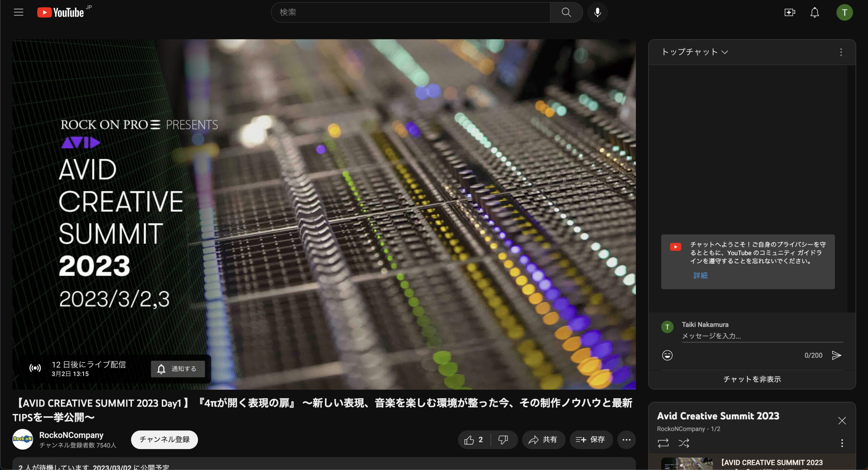The width and height of the screenshot is (868, 470).
Task: Click the chat panel scrollbar
Action: [851, 188]
